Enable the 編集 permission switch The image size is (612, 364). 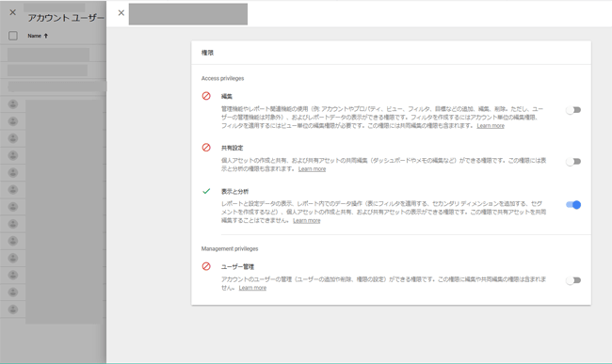pos(573,110)
